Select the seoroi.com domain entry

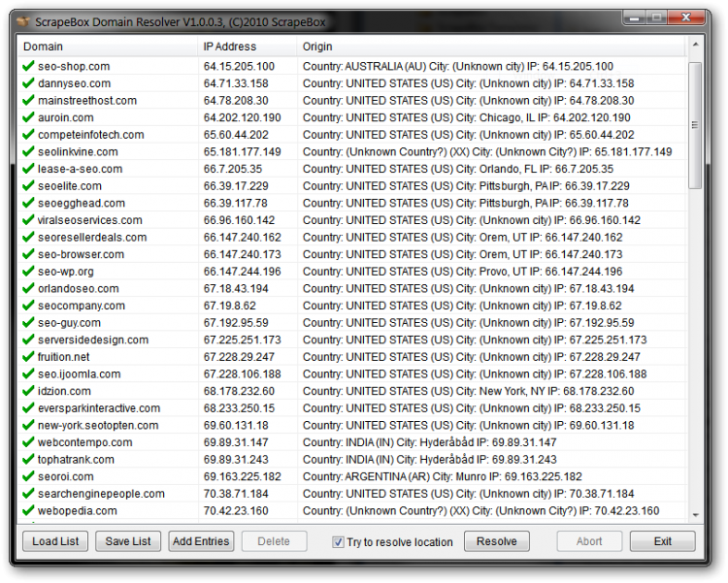[x=66, y=476]
